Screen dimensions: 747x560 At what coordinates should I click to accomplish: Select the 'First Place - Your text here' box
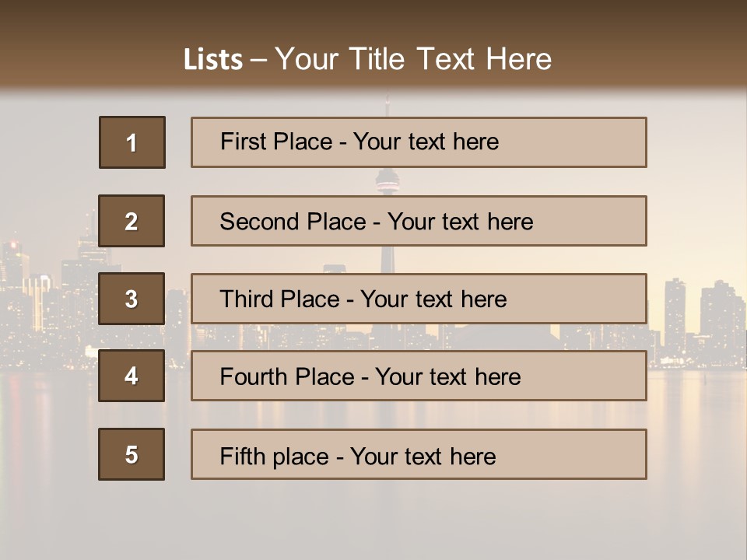[x=419, y=142]
